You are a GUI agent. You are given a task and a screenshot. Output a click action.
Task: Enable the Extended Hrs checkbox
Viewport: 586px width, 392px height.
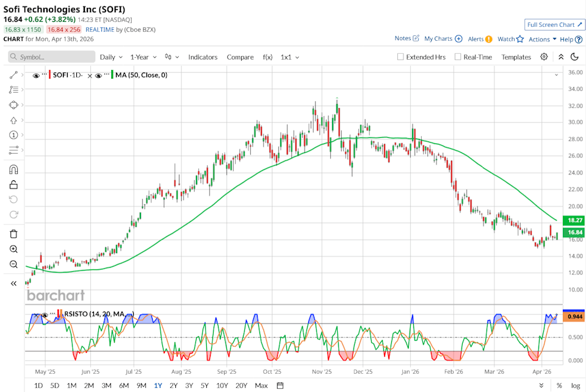coord(399,57)
